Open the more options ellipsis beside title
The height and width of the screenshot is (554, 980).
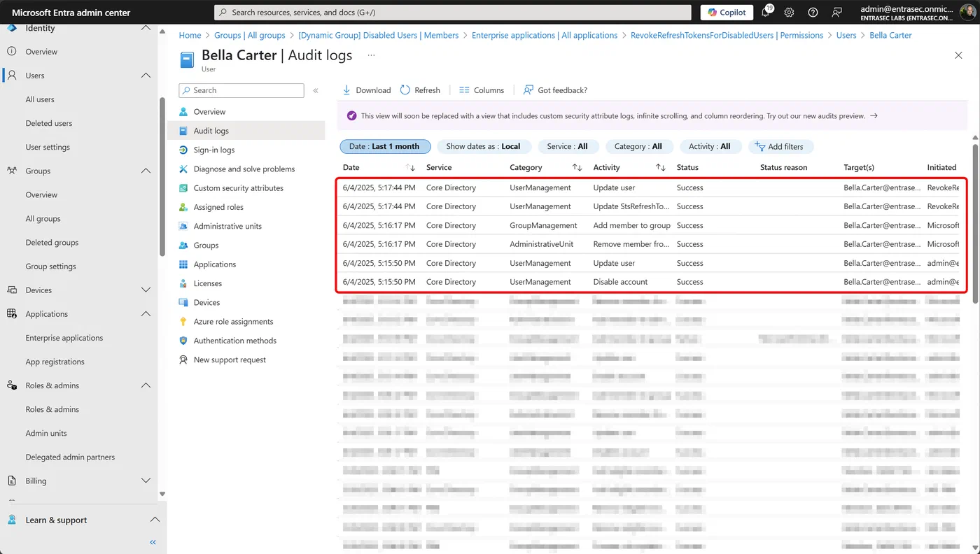pos(371,55)
